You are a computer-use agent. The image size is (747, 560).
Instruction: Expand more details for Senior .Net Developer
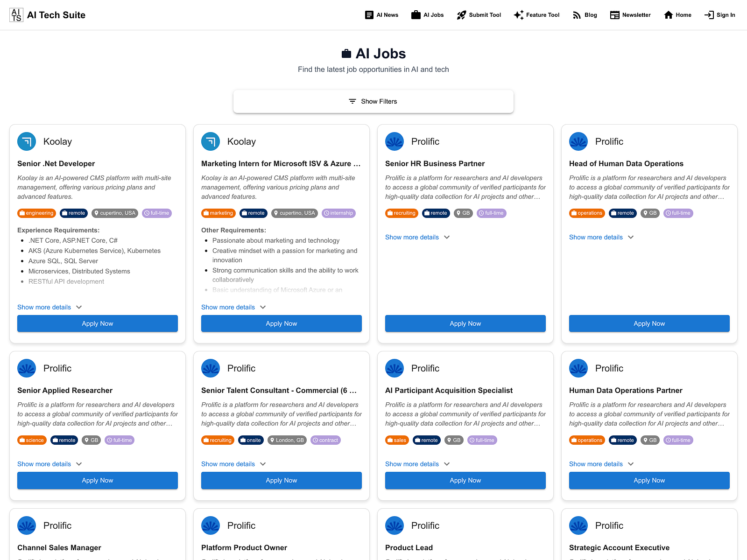[50, 307]
